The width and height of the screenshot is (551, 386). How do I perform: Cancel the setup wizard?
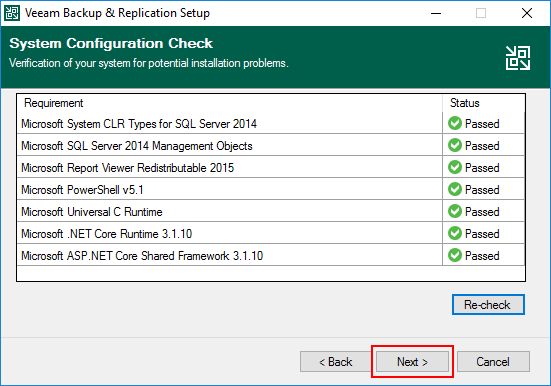493,361
